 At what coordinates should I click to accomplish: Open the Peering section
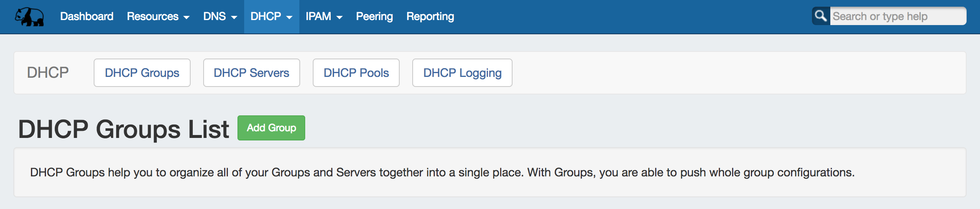click(374, 16)
